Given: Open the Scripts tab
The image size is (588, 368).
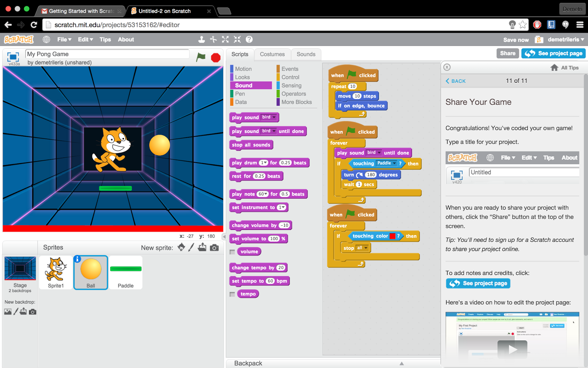Looking at the screenshot, I should point(240,54).
